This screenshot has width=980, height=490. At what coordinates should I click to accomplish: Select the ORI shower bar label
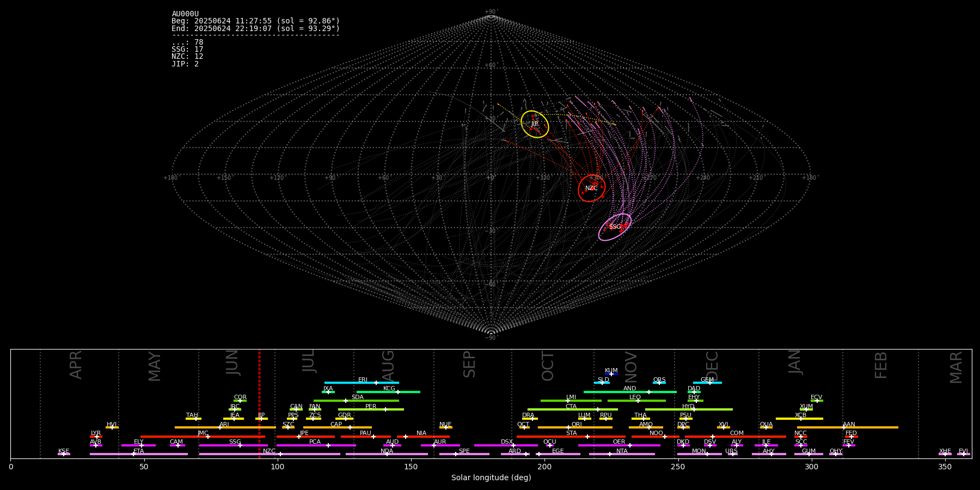(577, 425)
